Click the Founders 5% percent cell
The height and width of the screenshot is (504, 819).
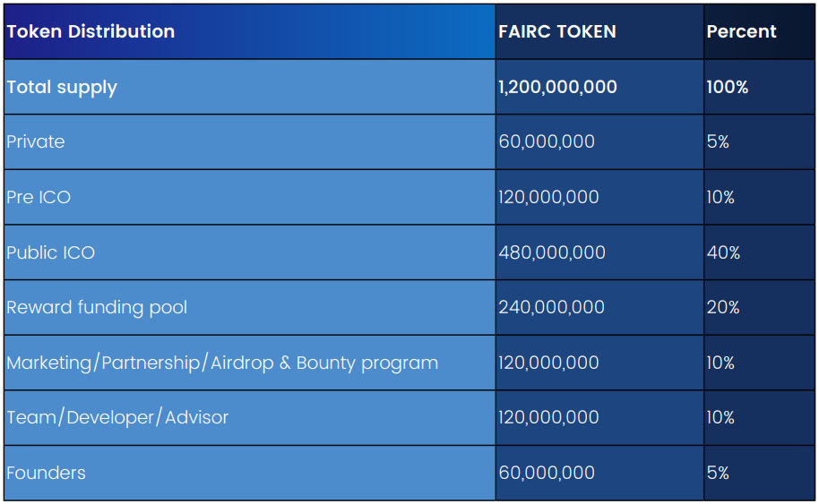coord(718,473)
